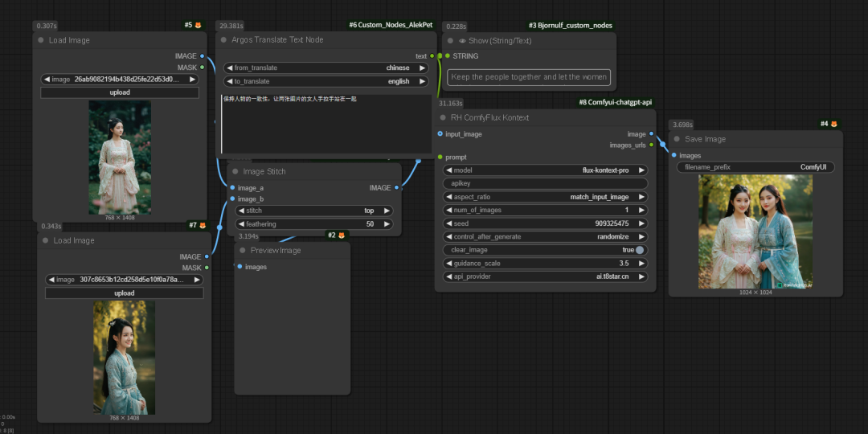Viewport: 868px width, 434px height.
Task: Click the fox badge next to #7
Action: 203,225
